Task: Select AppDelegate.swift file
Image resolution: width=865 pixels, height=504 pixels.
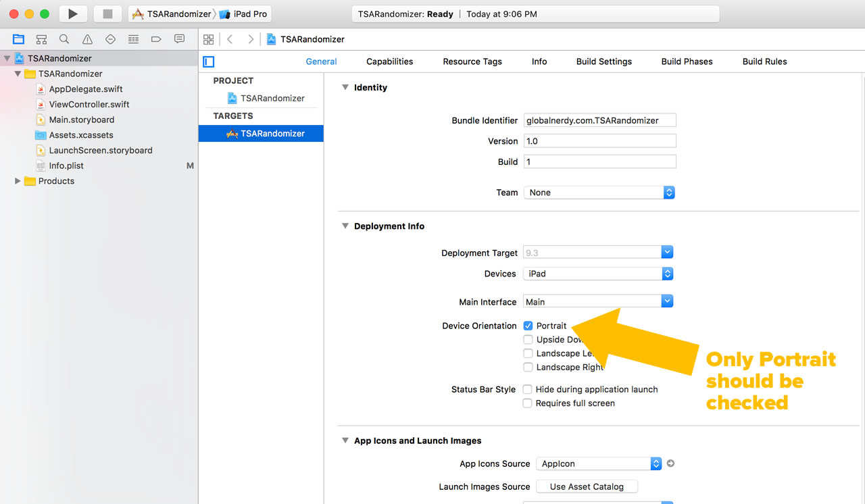Action: click(x=86, y=89)
